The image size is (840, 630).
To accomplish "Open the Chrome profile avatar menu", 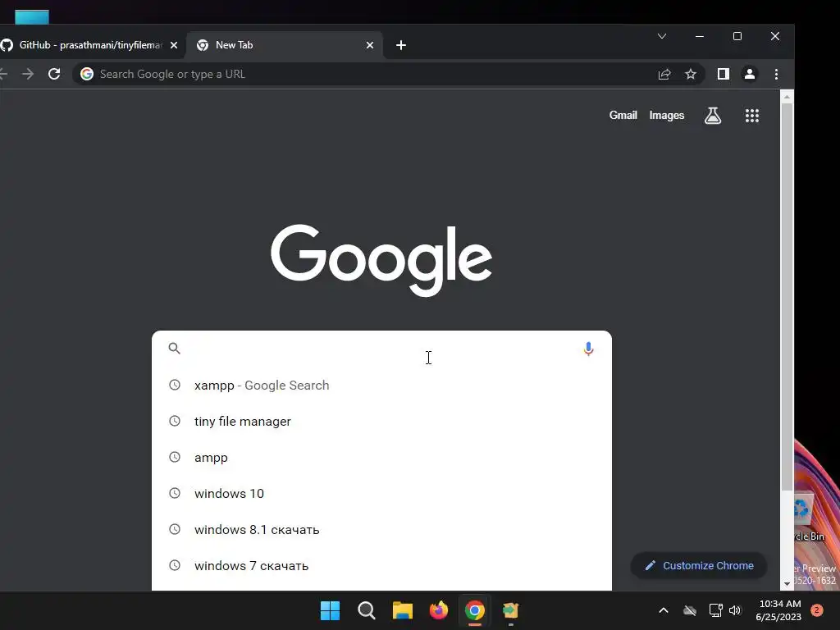I will 750,74.
